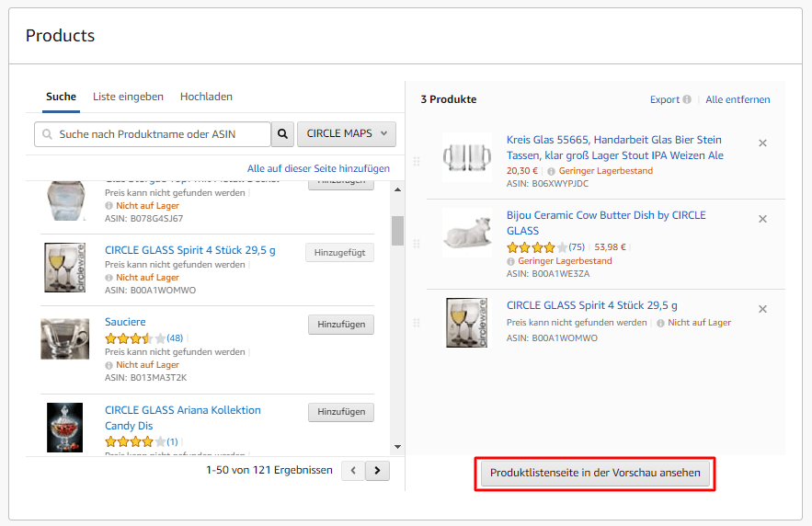Viewport: 812px width, 526px height.
Task: Click info icon beside Nicht auf Lager for Sauciere
Action: click(x=109, y=365)
